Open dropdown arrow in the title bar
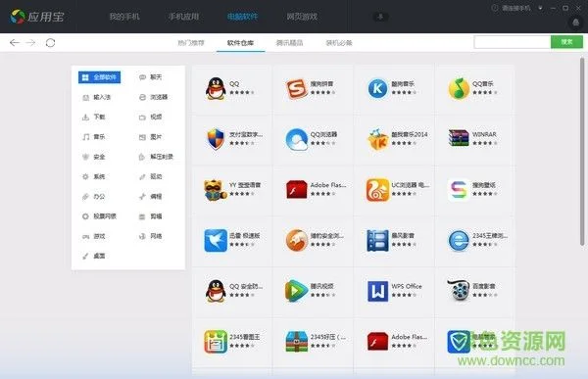Screen dimensions: 588x379 (x=540, y=8)
